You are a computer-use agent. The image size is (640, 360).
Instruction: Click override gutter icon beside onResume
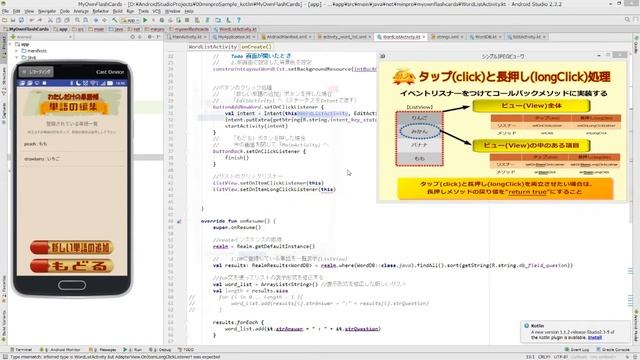pyautogui.click(x=179, y=221)
